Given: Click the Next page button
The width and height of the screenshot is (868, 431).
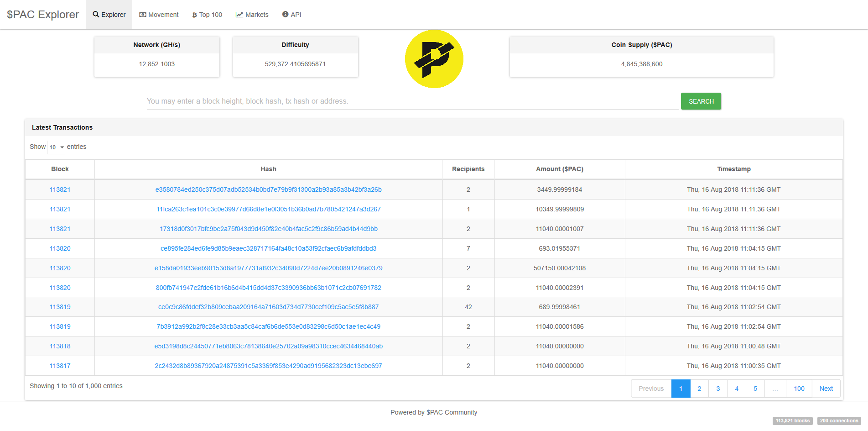Looking at the screenshot, I should click(826, 389).
